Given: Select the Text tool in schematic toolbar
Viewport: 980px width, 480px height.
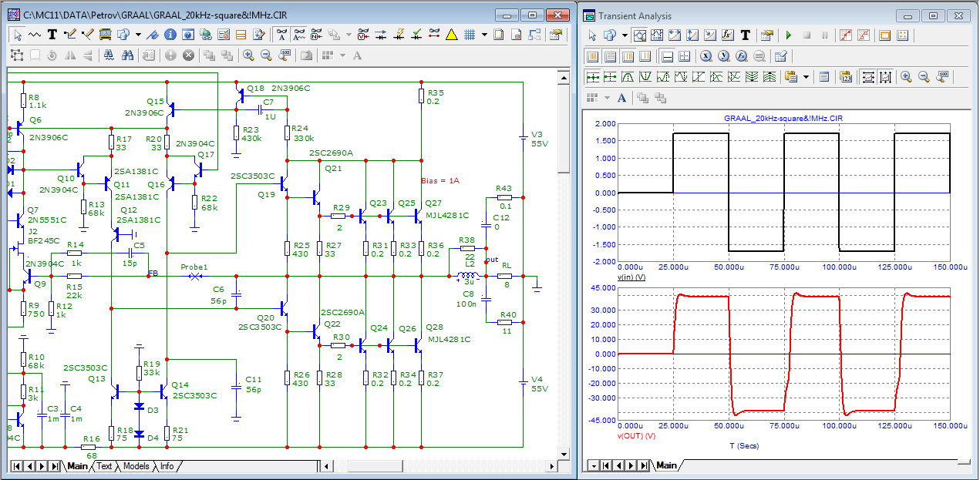Looking at the screenshot, I should (x=52, y=35).
